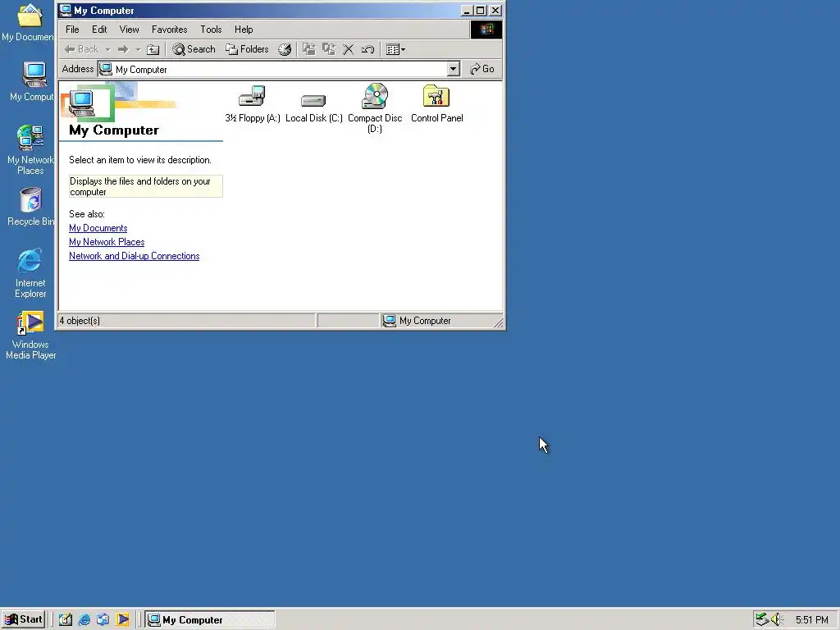Click the window system menu icon in title bar
840x630 pixels.
coord(66,10)
